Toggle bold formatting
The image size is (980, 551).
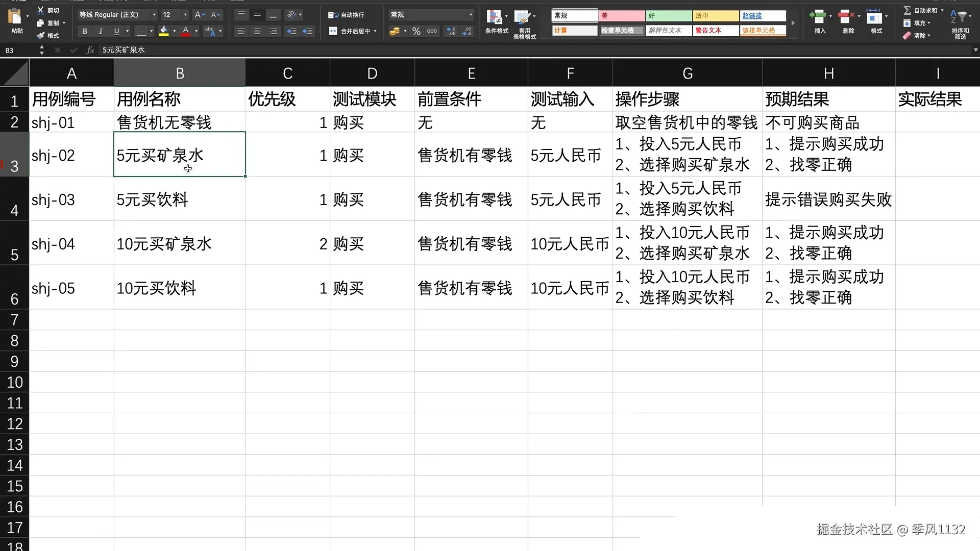point(85,32)
